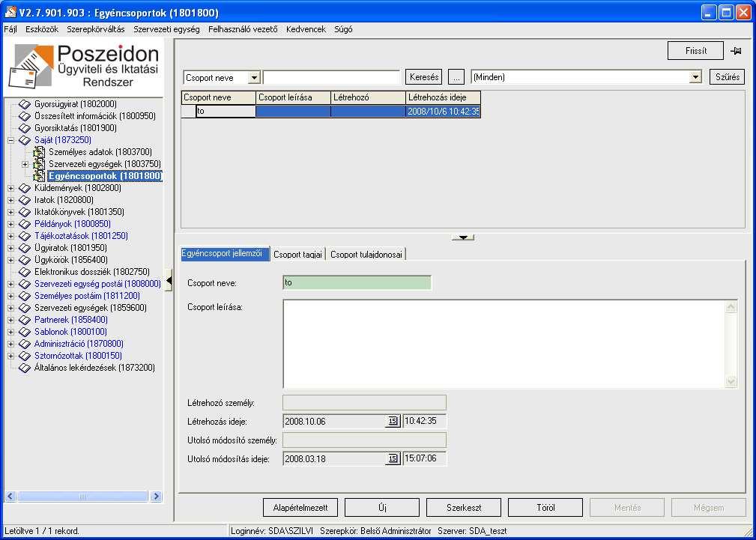
Task: Click the Gyorsiktatás node icon
Action: coord(25,128)
